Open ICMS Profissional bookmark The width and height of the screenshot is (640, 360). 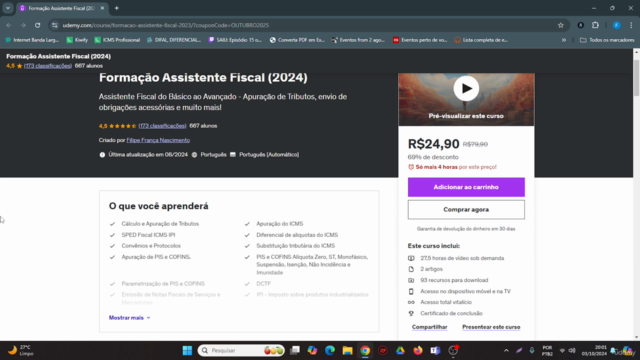[x=118, y=40]
